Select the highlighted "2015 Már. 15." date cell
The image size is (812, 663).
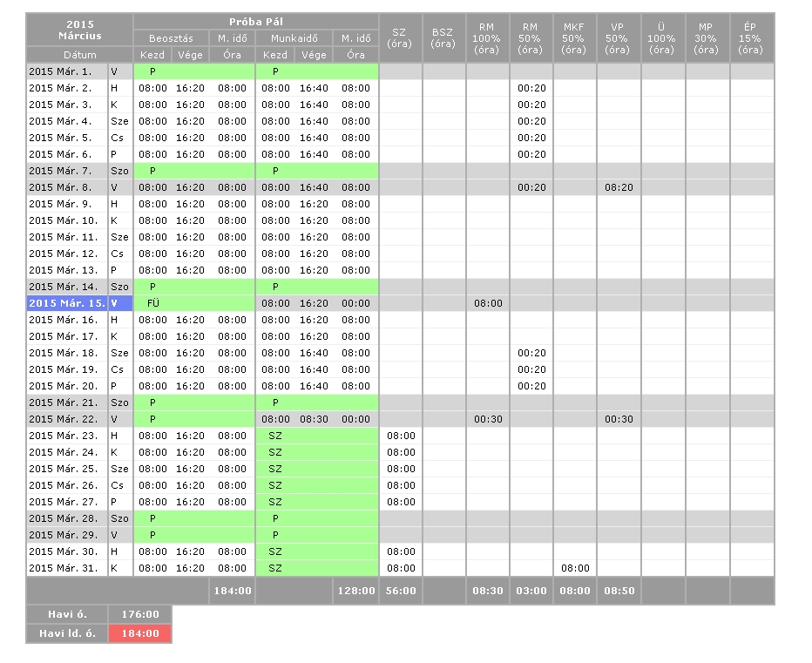(x=67, y=303)
